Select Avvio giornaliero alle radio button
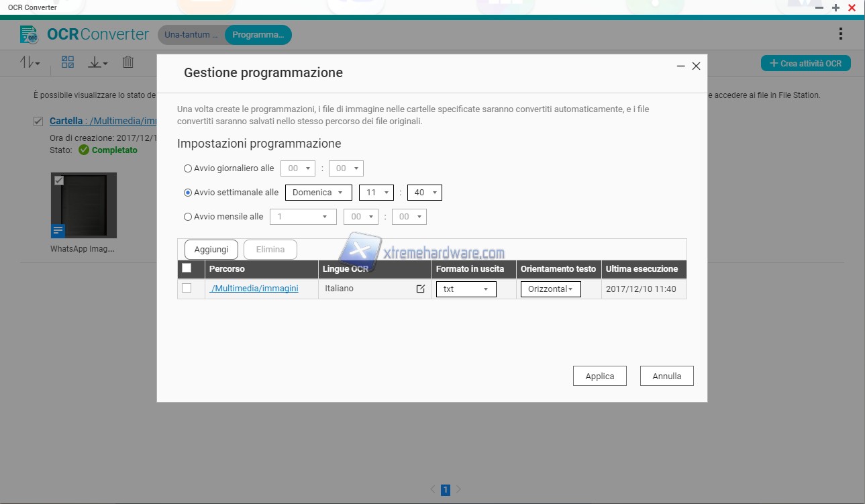865x504 pixels. (x=188, y=168)
